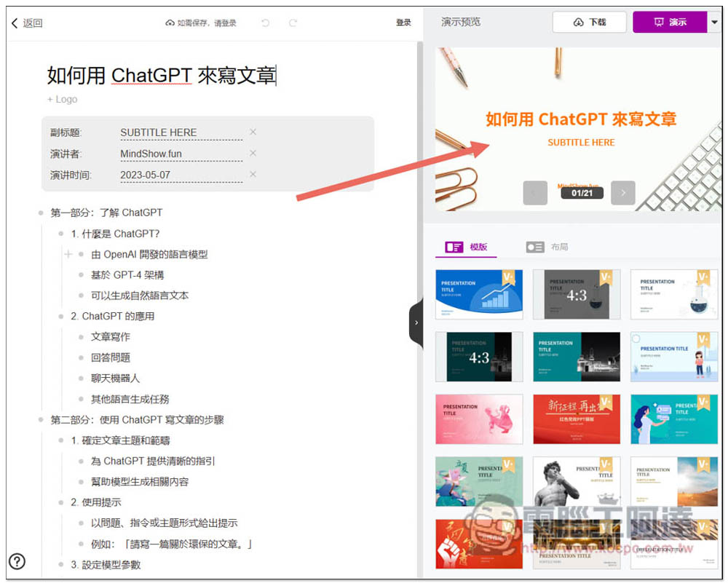728x586 pixels.
Task: Collapse the right preview panel handle
Action: 416,322
